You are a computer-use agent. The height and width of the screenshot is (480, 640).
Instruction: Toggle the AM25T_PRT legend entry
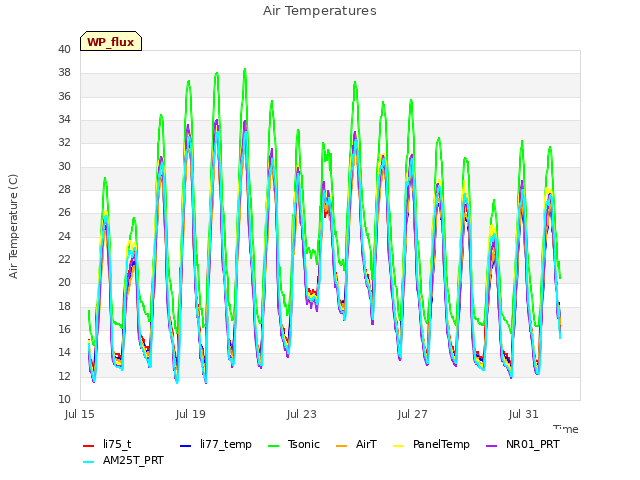(123, 461)
